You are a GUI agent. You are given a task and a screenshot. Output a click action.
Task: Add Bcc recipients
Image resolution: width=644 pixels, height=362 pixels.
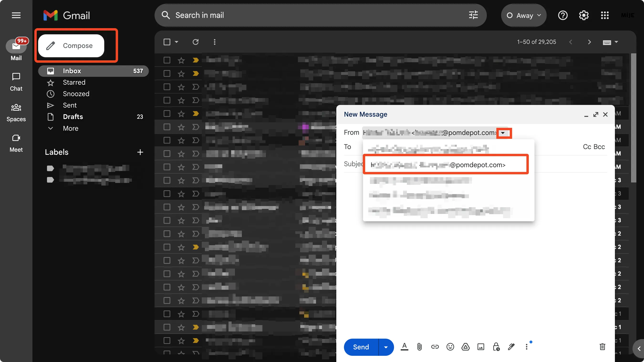pos(599,147)
